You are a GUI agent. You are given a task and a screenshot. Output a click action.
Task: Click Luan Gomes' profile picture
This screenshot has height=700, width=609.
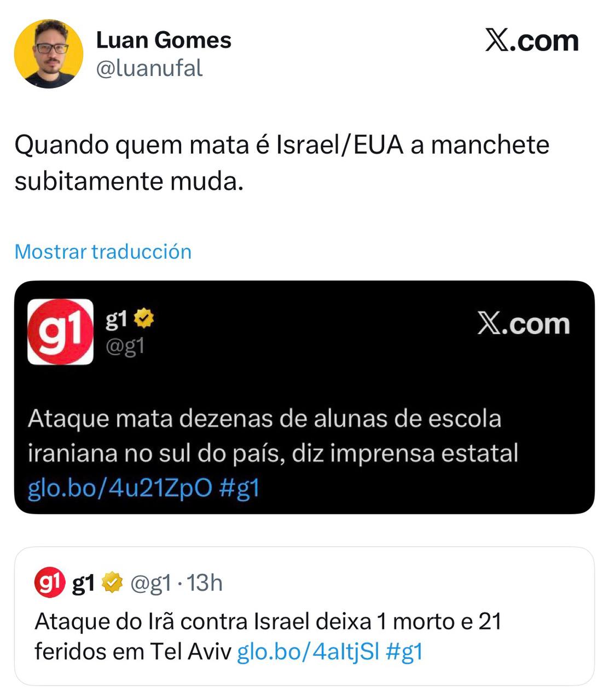48,54
